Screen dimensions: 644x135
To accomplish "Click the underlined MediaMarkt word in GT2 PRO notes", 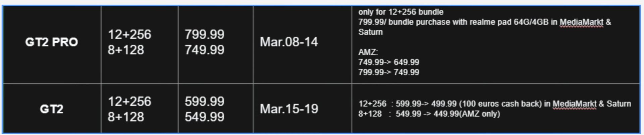I will [581, 22].
